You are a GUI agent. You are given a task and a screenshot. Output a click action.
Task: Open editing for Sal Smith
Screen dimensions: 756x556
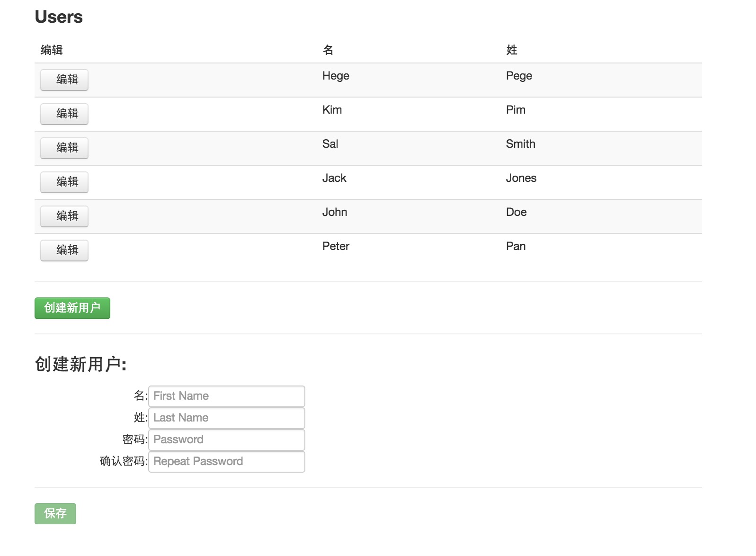(64, 148)
